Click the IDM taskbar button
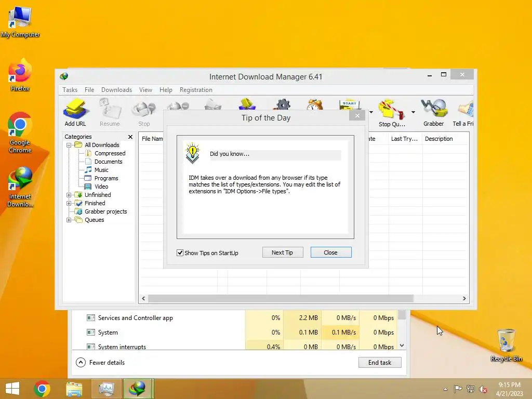The width and height of the screenshot is (532, 399). [138, 389]
